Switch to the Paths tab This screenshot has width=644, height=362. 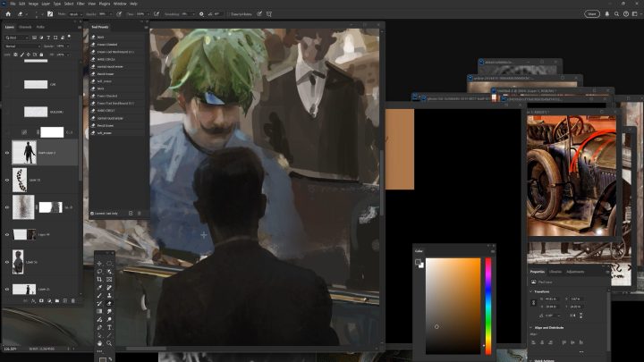click(x=40, y=27)
